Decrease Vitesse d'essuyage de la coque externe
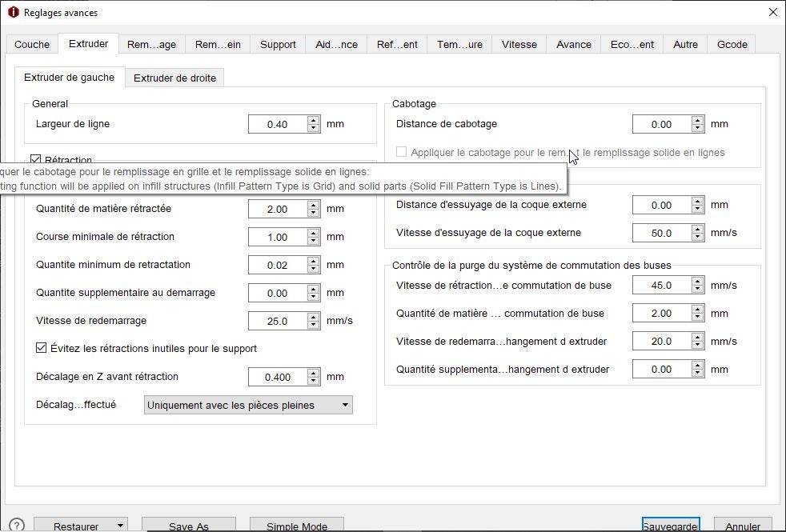The image size is (786, 532). click(x=698, y=237)
